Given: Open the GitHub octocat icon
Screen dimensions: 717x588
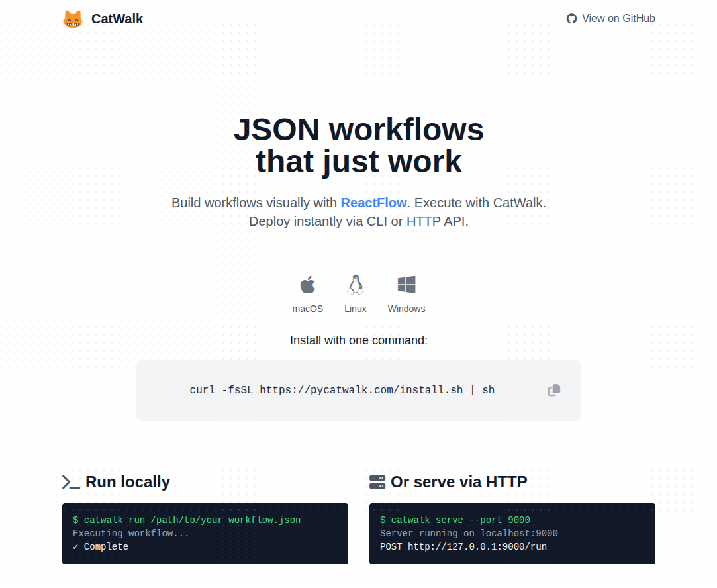Looking at the screenshot, I should coord(571,19).
